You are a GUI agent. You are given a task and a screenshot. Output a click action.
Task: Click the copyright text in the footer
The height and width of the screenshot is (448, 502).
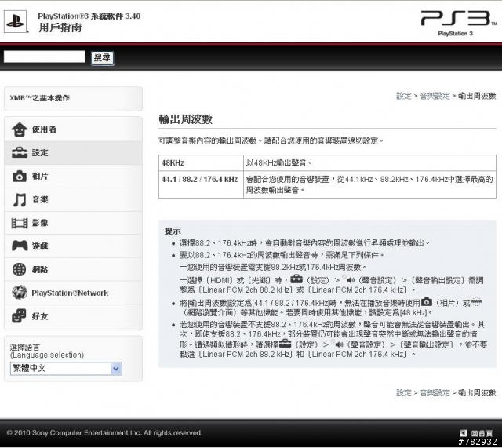point(104,433)
